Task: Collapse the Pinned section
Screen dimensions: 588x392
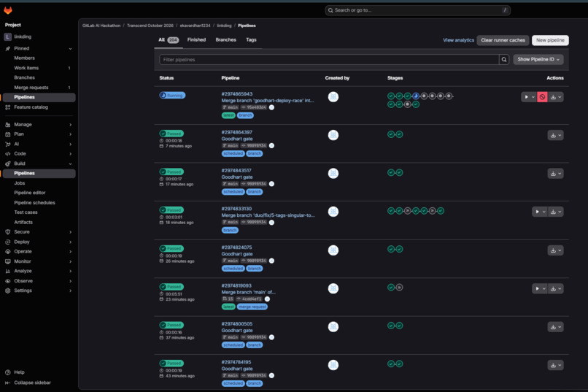Action: (x=70, y=49)
